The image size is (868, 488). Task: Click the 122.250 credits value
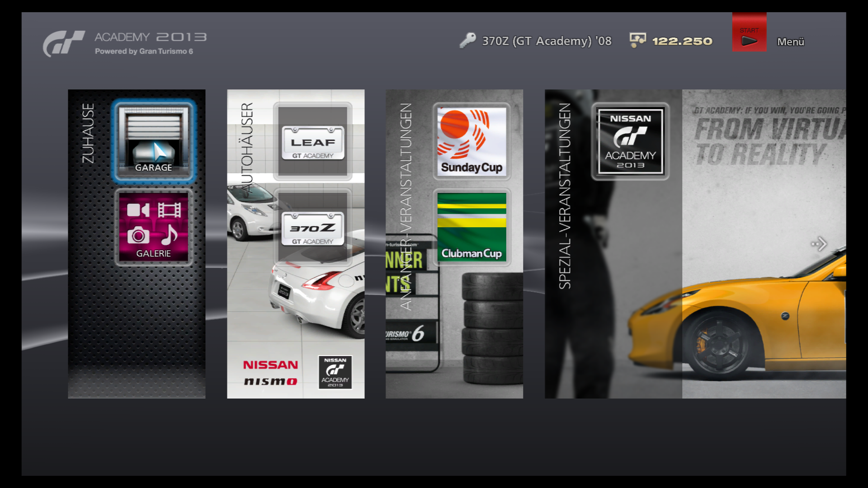click(682, 41)
